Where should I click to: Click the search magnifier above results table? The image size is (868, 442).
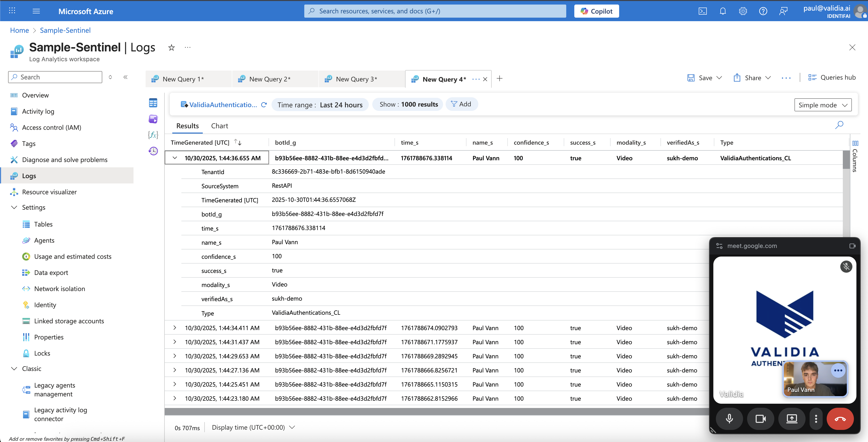(x=839, y=125)
